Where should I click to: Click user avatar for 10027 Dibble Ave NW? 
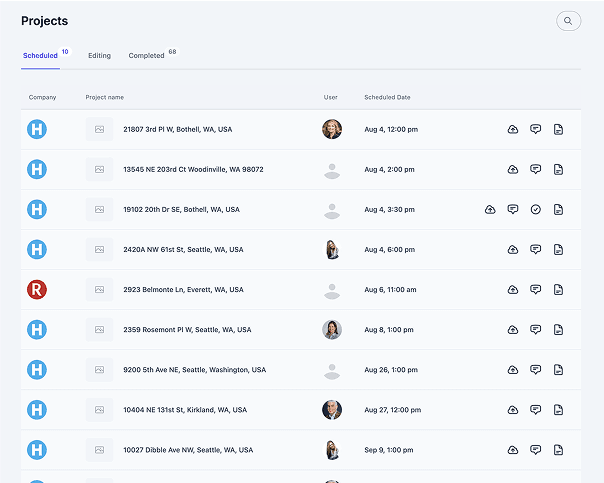[332, 450]
